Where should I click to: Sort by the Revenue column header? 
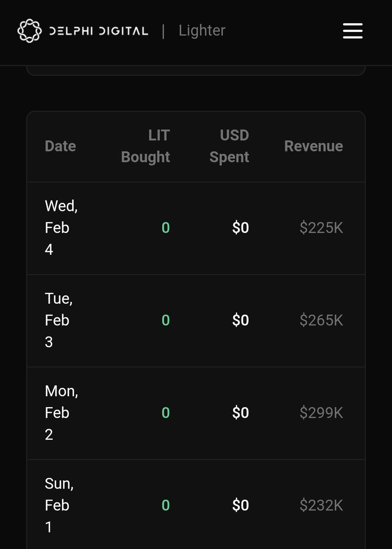(313, 146)
